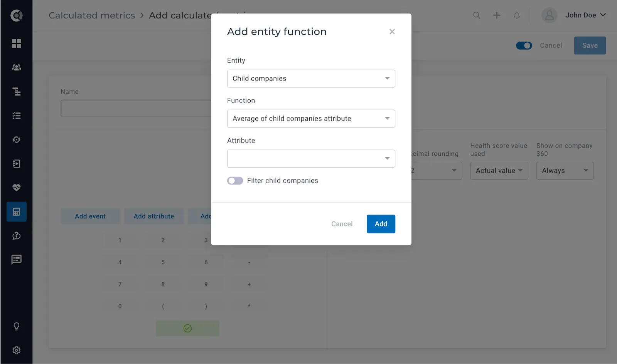Open the dashboard grid icon in sidebar

tap(16, 44)
